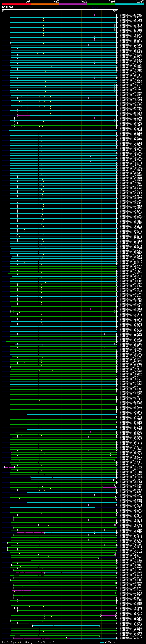Select hit UniRef100_C9SQ11
The image size is (146, 644).
point(131,346)
